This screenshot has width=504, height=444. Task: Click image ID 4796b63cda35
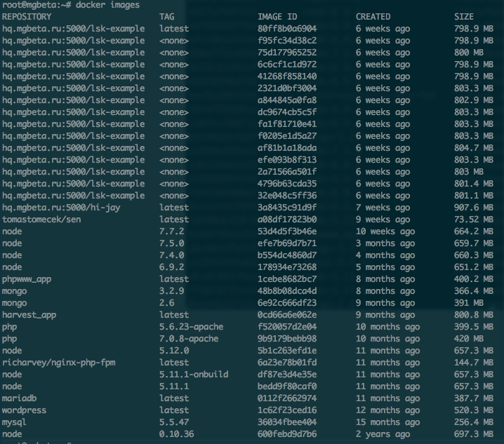click(x=287, y=184)
